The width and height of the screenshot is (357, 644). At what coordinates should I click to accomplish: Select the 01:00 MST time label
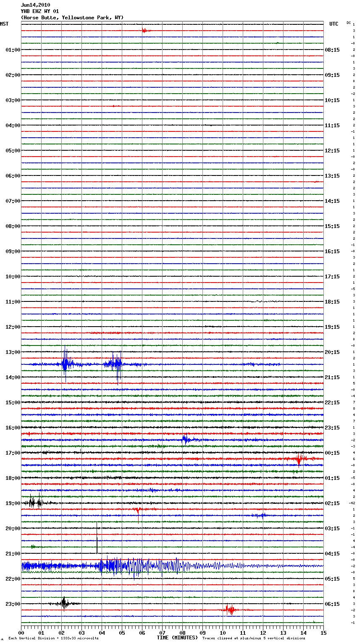click(x=13, y=50)
